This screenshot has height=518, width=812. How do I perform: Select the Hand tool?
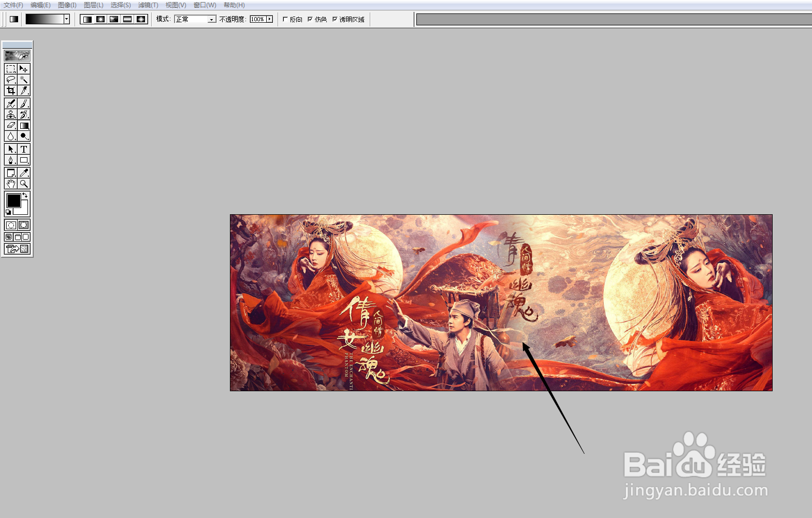click(11, 184)
